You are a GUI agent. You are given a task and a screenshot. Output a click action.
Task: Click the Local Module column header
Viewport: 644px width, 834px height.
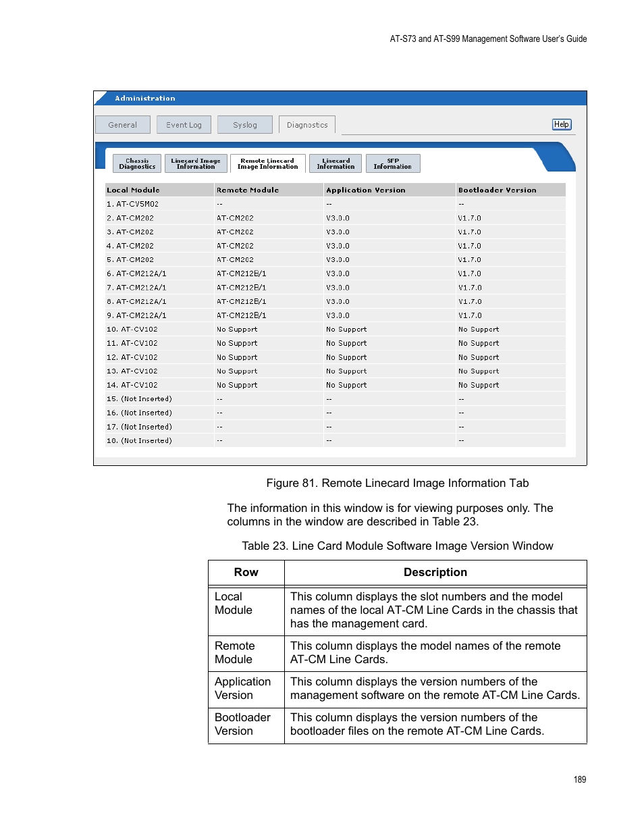159,190
